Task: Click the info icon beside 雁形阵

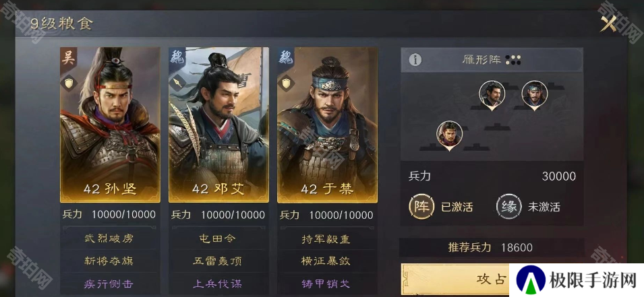Action: tap(415, 60)
